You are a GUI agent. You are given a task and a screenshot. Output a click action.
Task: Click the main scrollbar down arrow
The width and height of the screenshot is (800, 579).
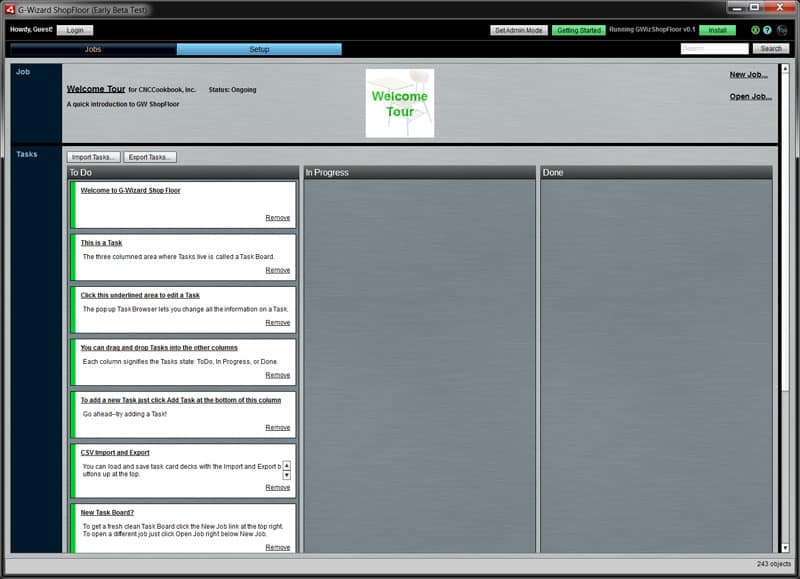pos(785,548)
